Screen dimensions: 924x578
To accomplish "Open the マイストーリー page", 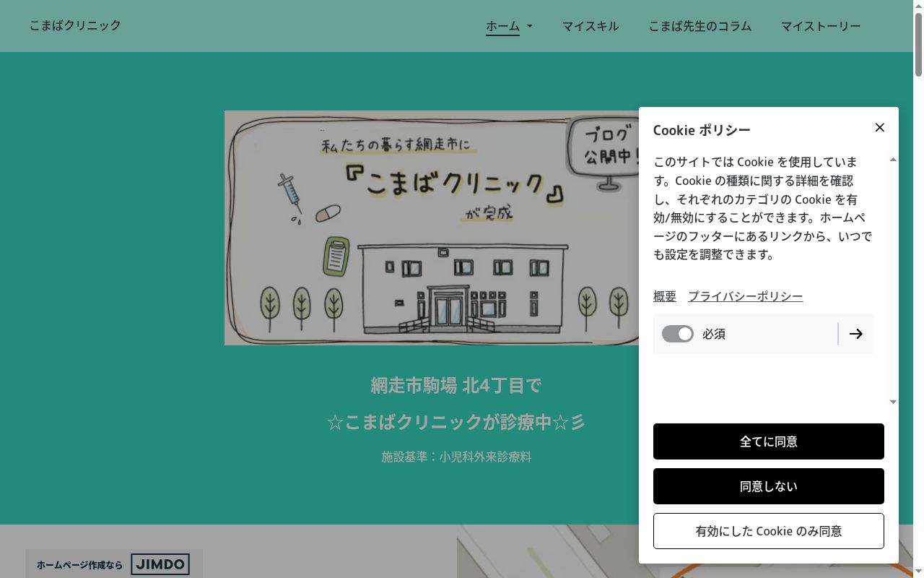I will 821,26.
